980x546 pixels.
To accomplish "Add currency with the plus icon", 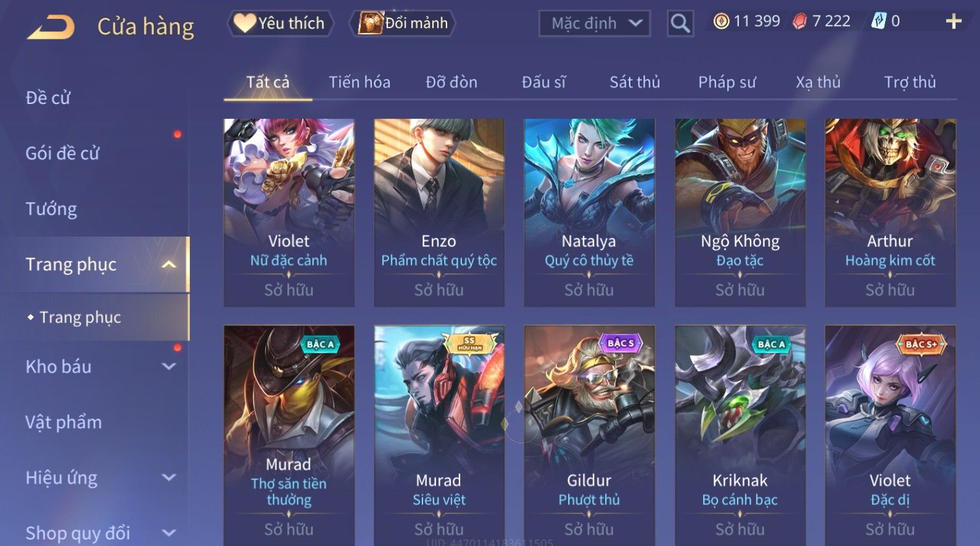I will pyautogui.click(x=953, y=21).
